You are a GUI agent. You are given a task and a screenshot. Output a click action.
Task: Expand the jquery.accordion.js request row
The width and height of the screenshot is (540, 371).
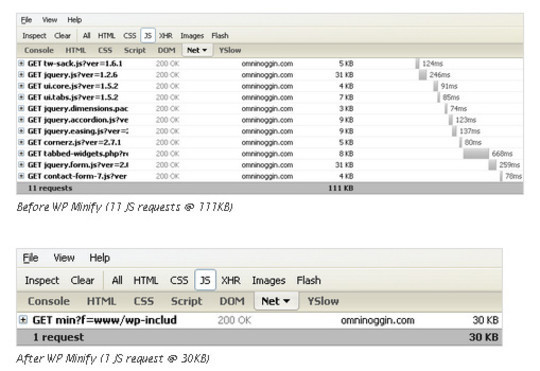(21, 120)
